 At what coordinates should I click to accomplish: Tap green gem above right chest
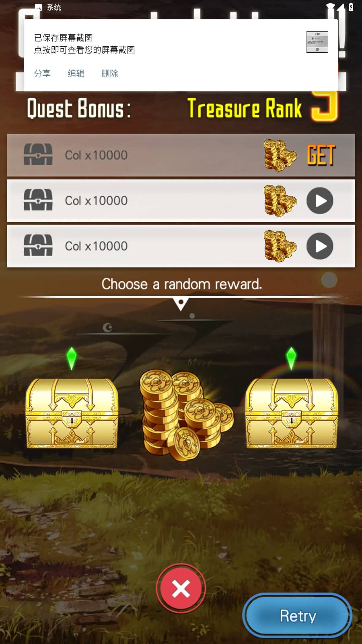291,358
